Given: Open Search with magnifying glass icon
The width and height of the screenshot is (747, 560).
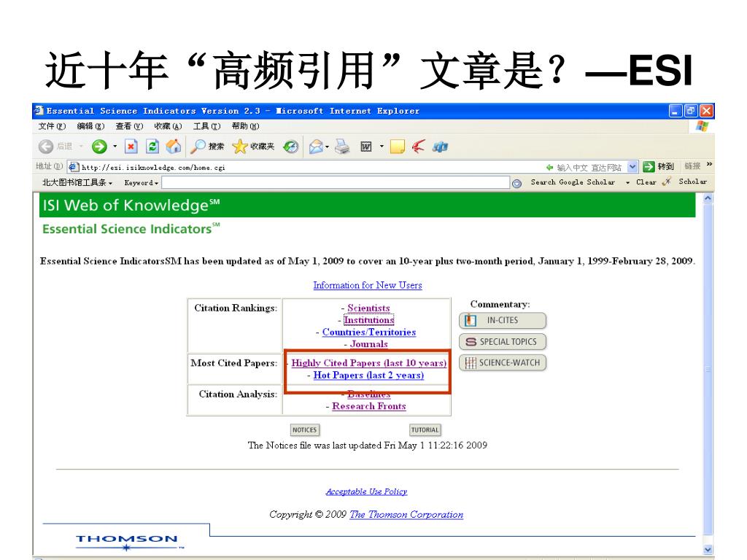Looking at the screenshot, I should coord(198,147).
